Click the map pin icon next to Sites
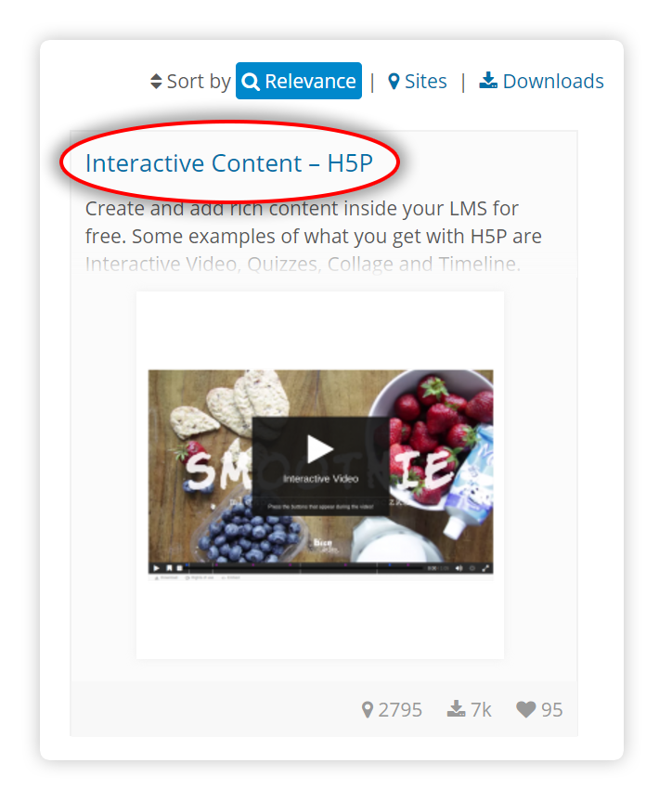This screenshot has width=672, height=802. [394, 82]
